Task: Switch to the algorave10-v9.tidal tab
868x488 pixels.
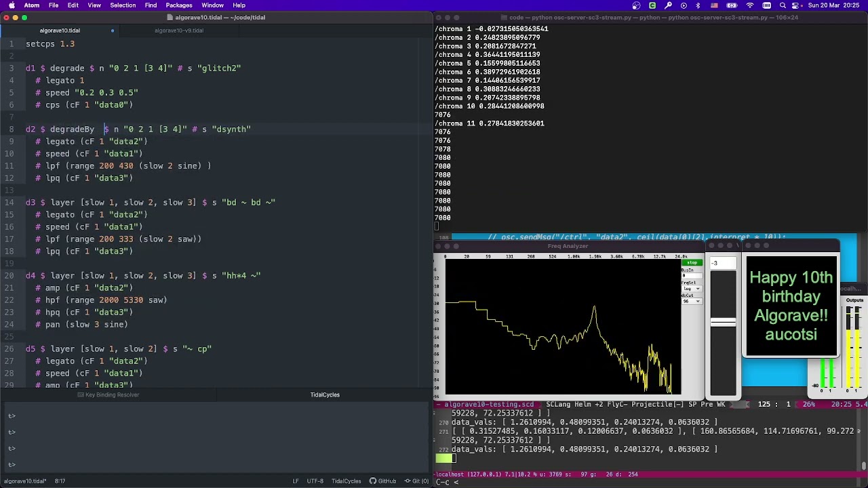Action: (178, 30)
